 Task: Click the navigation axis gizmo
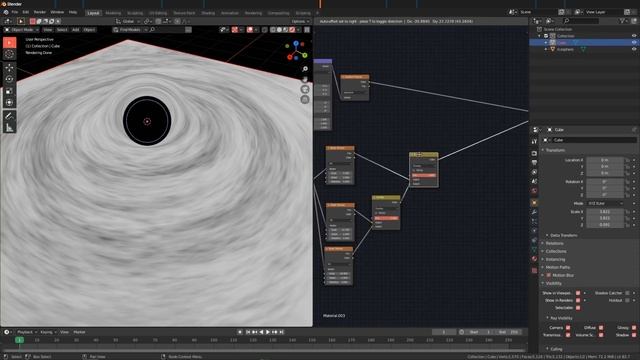pos(296,51)
